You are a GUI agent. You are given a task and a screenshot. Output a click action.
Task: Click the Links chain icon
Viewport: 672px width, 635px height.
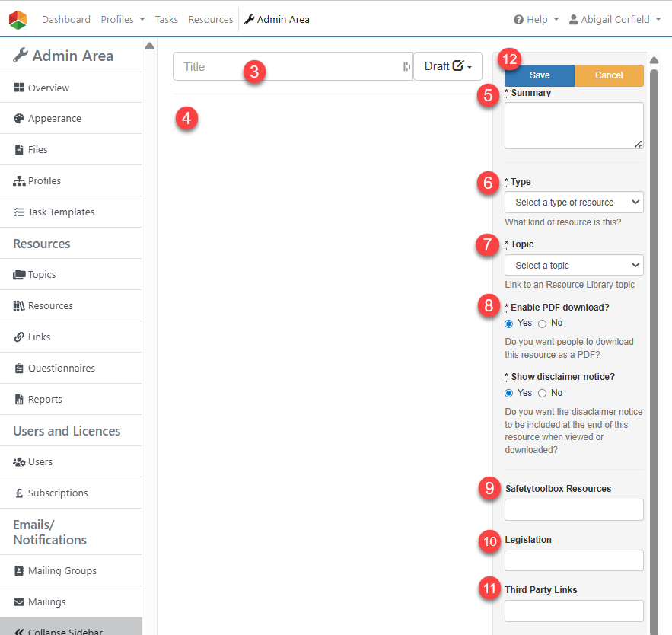(19, 337)
